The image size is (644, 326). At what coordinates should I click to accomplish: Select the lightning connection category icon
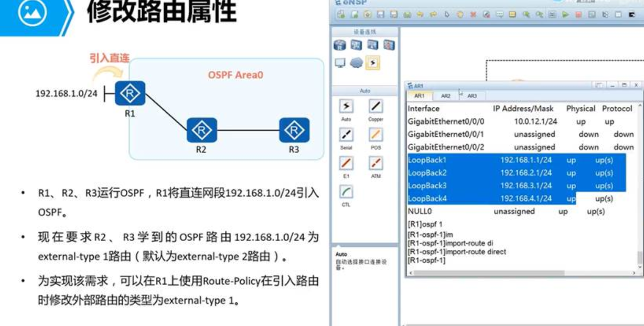tap(373, 63)
